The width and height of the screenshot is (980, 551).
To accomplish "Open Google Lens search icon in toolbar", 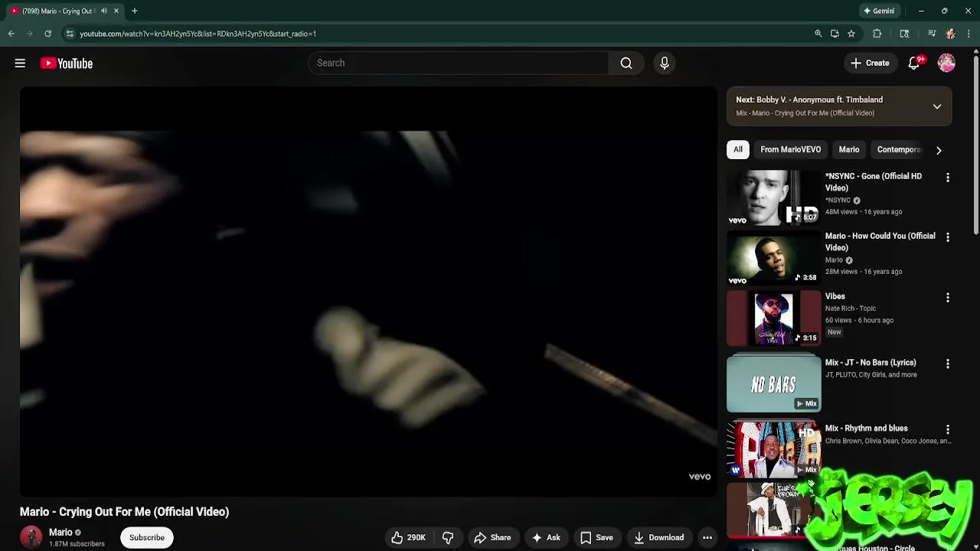I will pyautogui.click(x=904, y=34).
